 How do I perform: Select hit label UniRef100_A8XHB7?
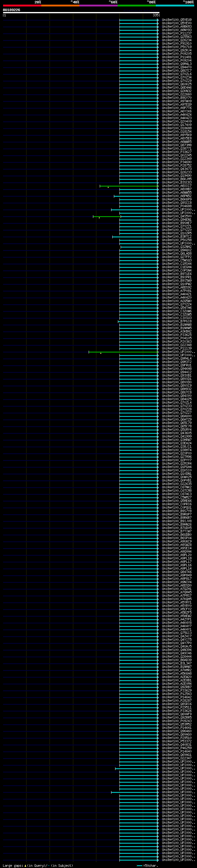[177, 189]
